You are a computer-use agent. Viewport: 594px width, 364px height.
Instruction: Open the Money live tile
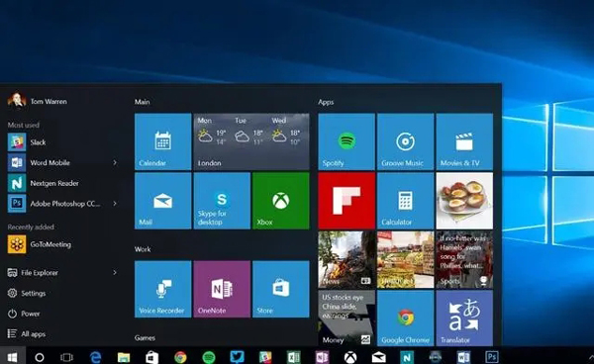[x=346, y=318]
